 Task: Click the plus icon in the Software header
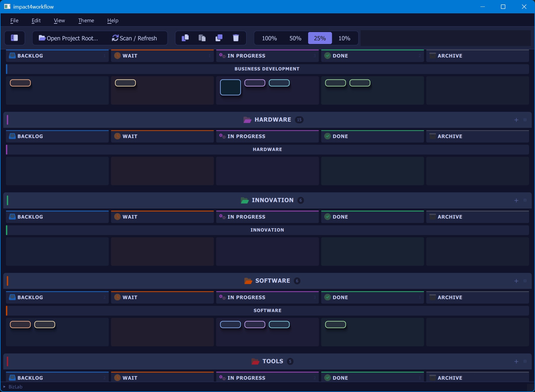(516, 281)
